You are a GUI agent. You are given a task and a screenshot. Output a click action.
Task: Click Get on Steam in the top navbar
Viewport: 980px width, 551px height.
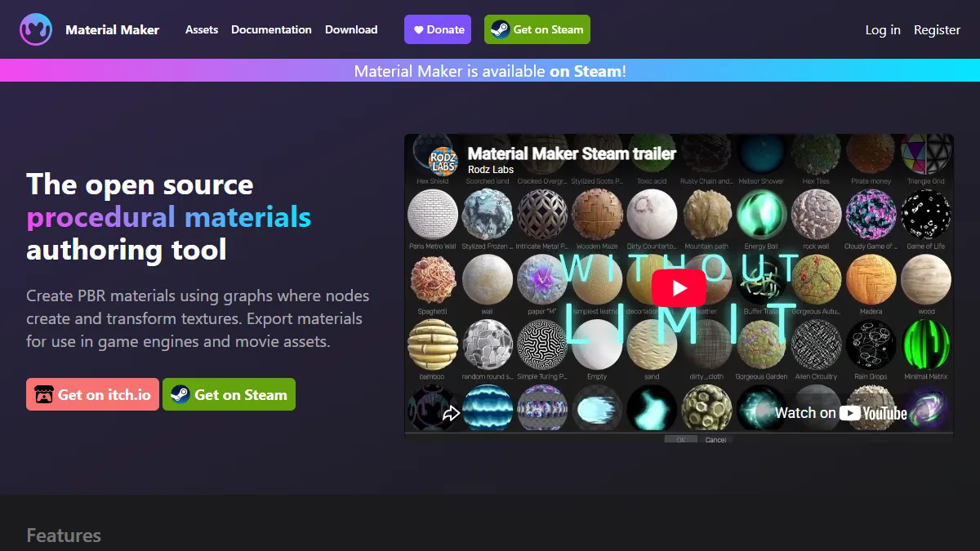[537, 29]
